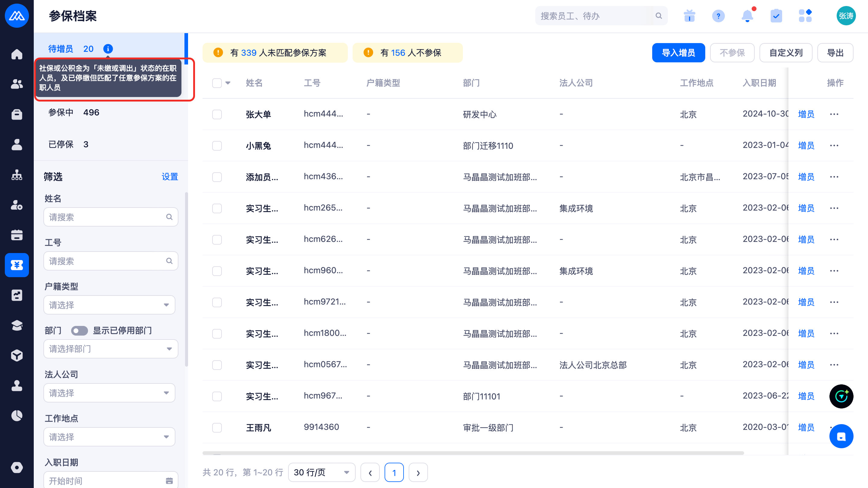This screenshot has width=868, height=488.
Task: Click 增员 link for 小黑兔
Action: [806, 145]
